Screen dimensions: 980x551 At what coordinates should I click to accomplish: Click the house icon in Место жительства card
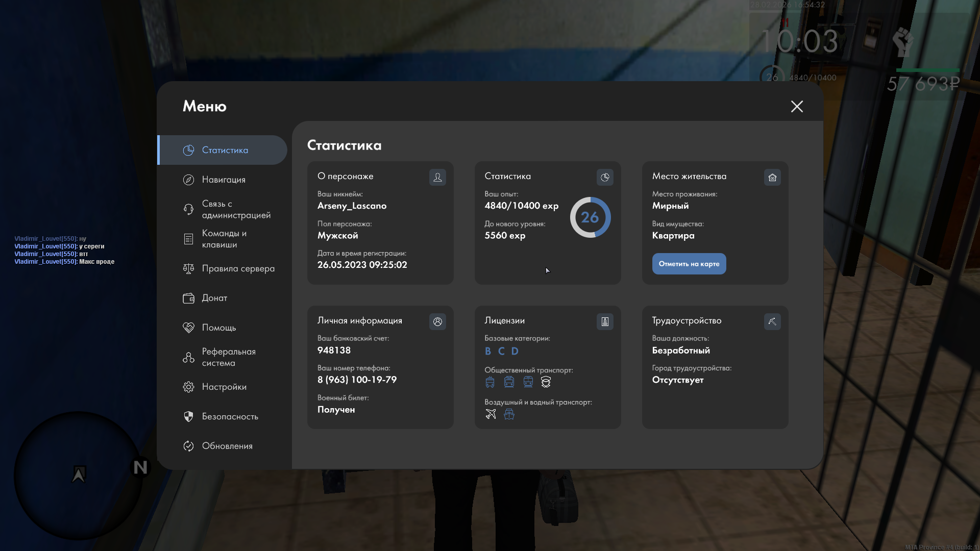[x=772, y=177]
